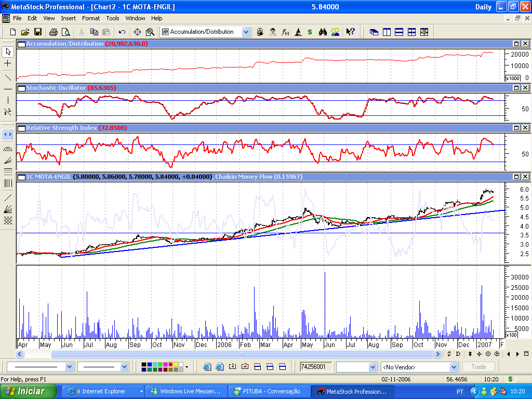The width and height of the screenshot is (532, 399).
Task: Click the Undo arrow icon
Action: point(122,32)
